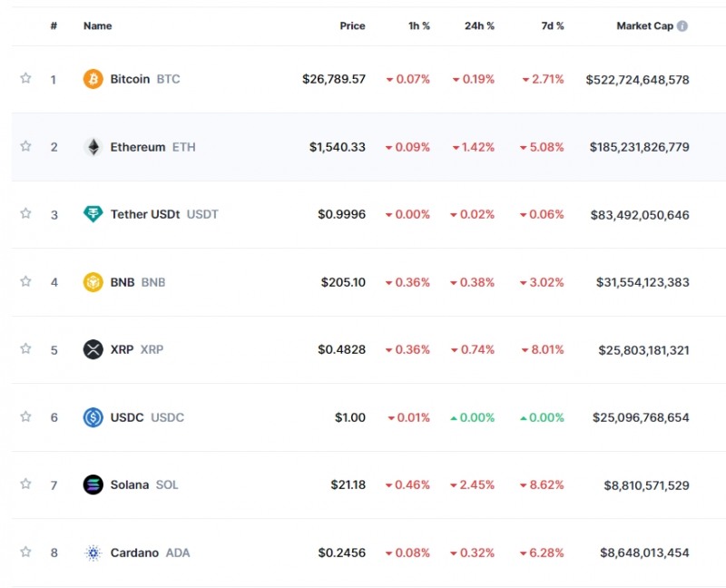Click the USDC logo icon
Viewport: 726px width, 588px height.
click(x=93, y=417)
